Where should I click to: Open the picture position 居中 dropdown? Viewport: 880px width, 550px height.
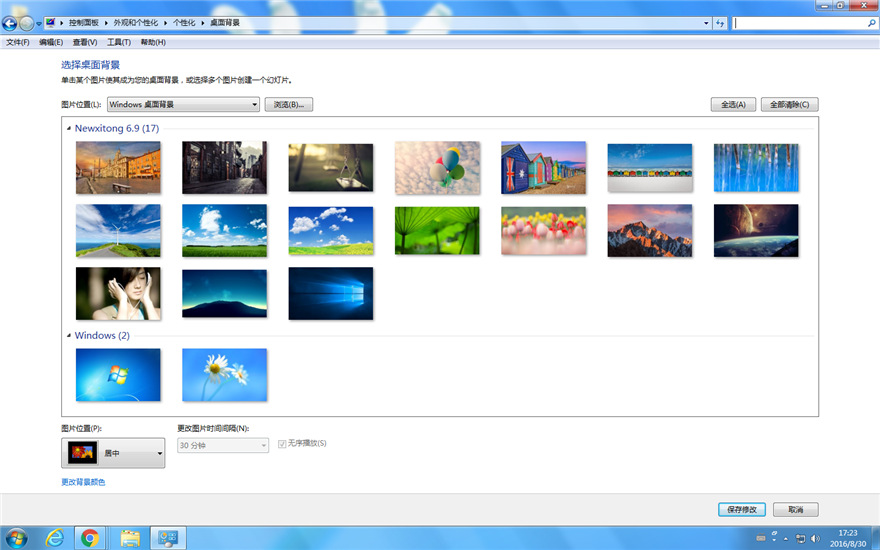pyautogui.click(x=113, y=453)
